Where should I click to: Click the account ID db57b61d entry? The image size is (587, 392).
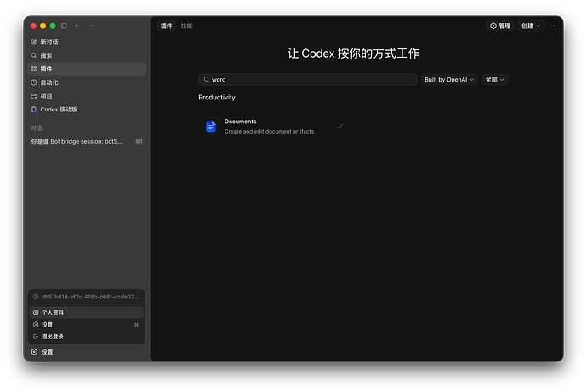point(87,297)
